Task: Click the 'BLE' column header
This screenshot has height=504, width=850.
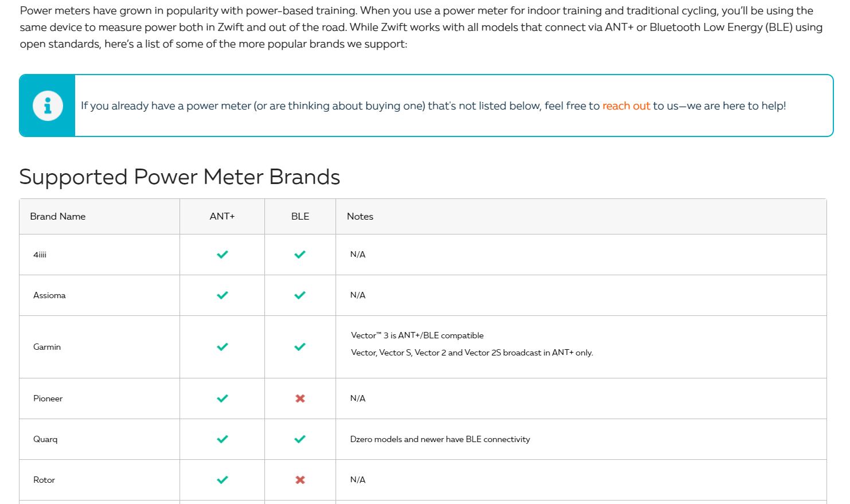Action: [300, 216]
